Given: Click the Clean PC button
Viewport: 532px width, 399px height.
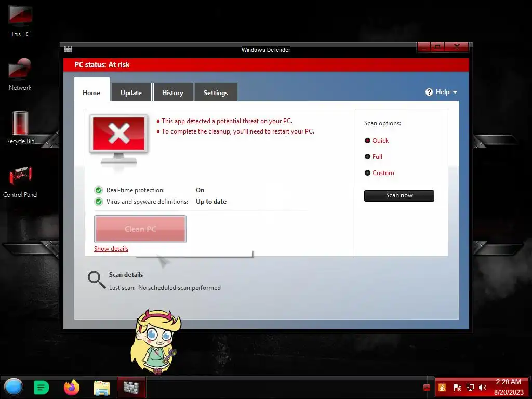Looking at the screenshot, I should click(140, 229).
